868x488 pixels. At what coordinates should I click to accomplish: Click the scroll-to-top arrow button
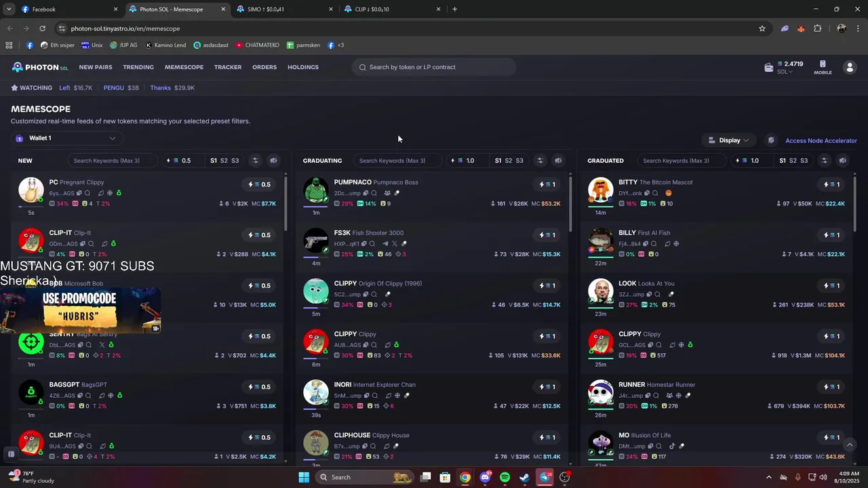coord(850,445)
